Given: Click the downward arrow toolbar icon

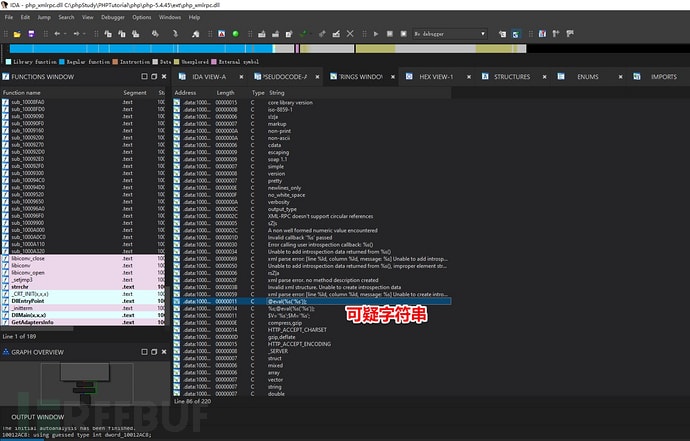Looking at the screenshot, I should [175, 34].
